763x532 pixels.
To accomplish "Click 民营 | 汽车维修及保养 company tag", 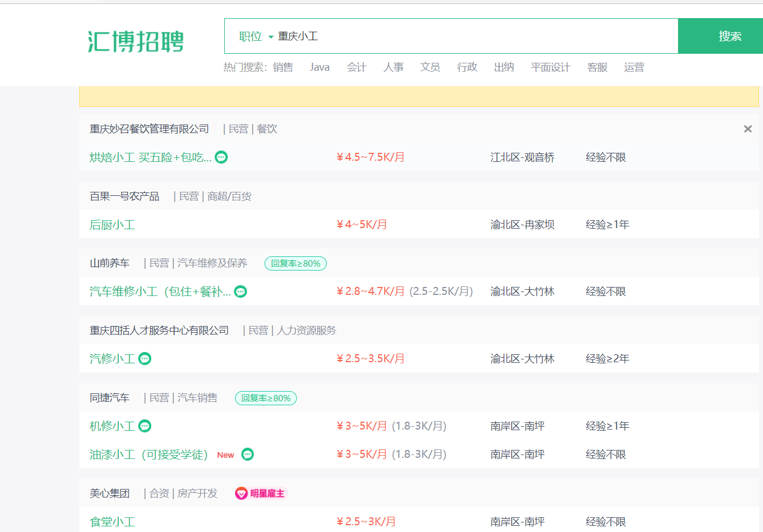I will (196, 263).
